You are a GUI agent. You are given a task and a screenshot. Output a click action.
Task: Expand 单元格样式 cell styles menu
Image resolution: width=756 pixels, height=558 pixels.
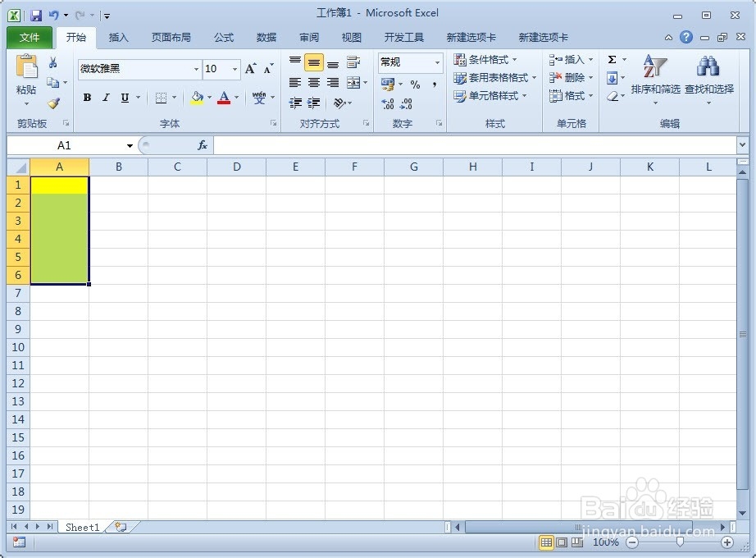pyautogui.click(x=490, y=96)
